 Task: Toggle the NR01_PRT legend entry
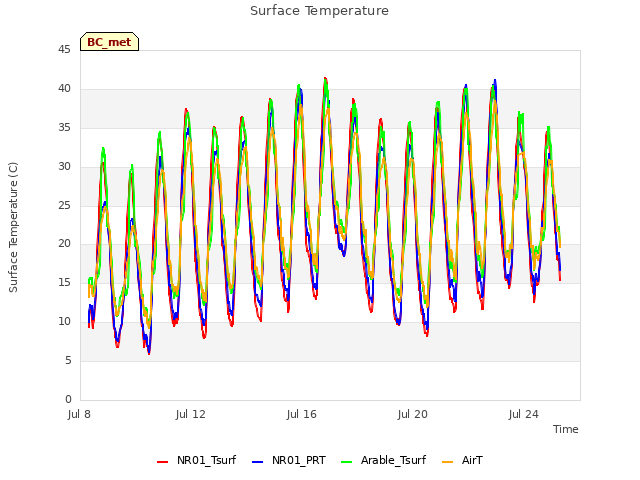tap(289, 460)
